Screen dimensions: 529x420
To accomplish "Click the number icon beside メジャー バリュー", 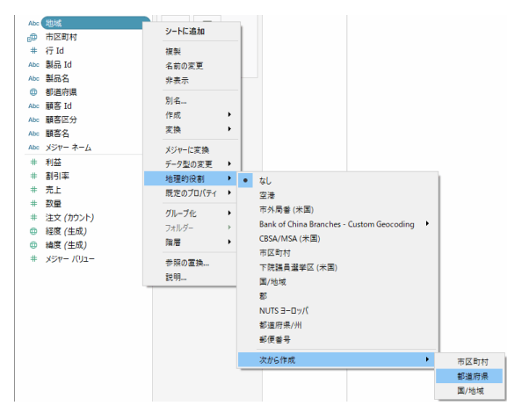I will [x=33, y=259].
